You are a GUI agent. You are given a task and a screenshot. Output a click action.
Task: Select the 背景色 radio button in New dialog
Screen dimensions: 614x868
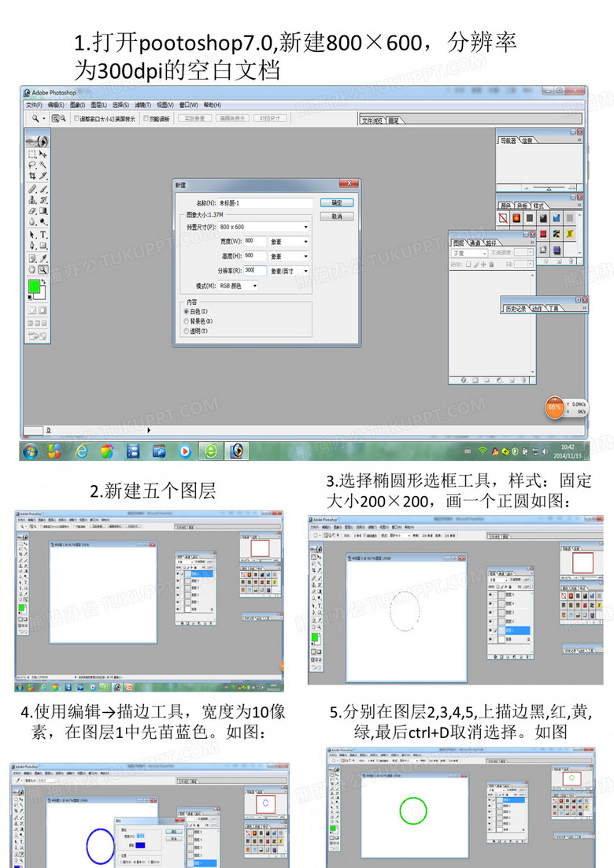(187, 321)
